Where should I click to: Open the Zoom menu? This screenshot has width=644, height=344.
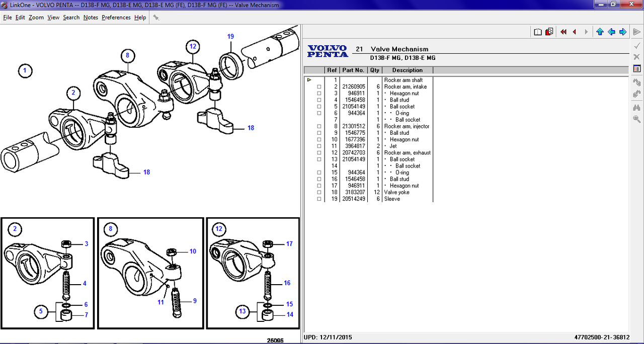(x=36, y=17)
